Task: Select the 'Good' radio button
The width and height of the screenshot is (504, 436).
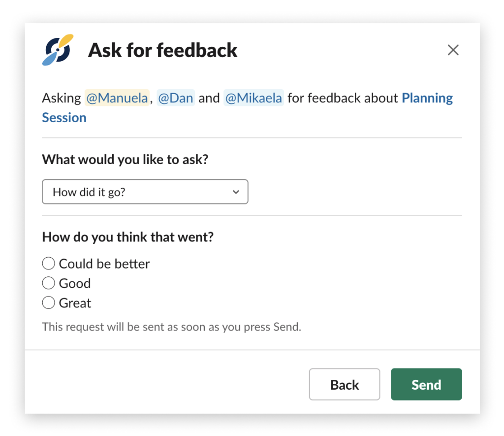Action: (x=49, y=283)
